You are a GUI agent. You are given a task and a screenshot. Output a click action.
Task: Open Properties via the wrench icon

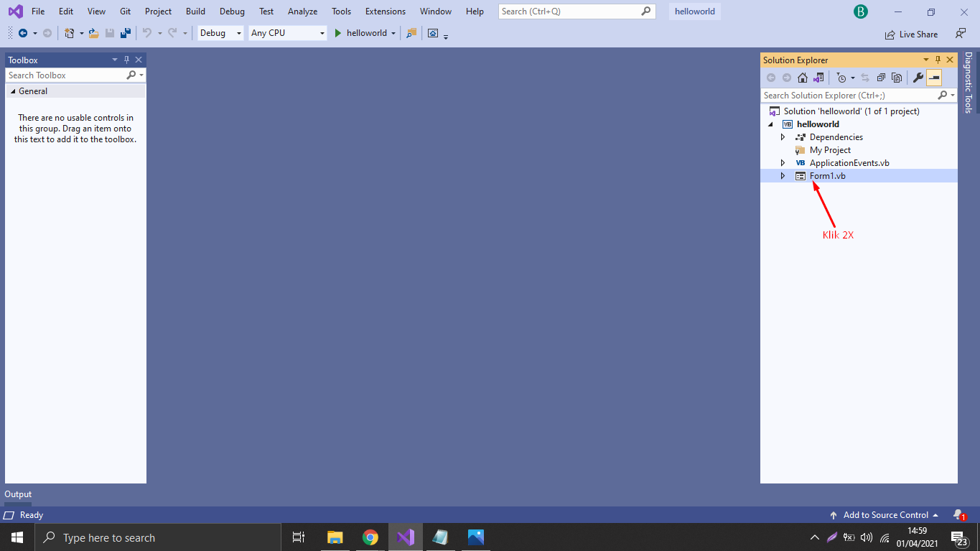click(918, 77)
